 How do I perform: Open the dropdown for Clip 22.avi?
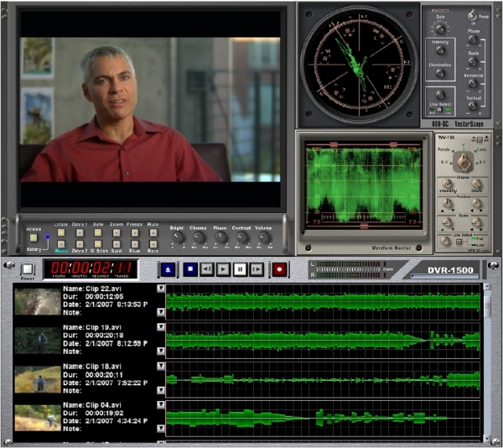[x=161, y=289]
